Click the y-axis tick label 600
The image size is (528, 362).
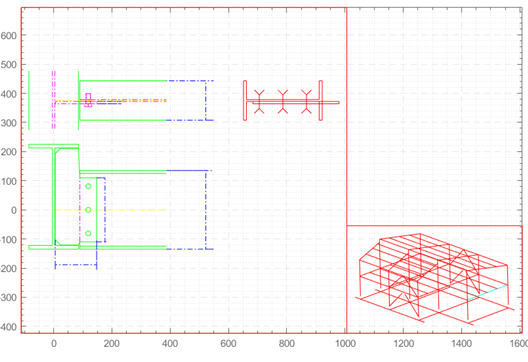pyautogui.click(x=8, y=35)
